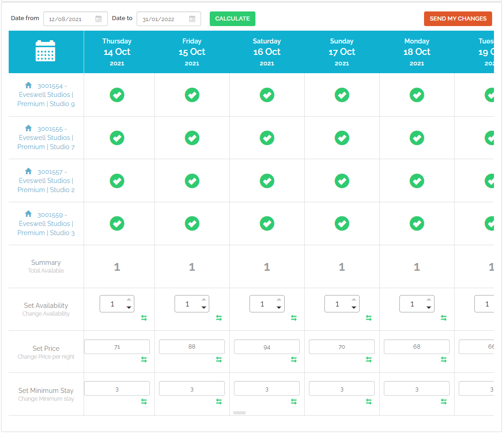
Task: Click the horizontal scrollbar handle at the bottom
Action: pos(239,413)
